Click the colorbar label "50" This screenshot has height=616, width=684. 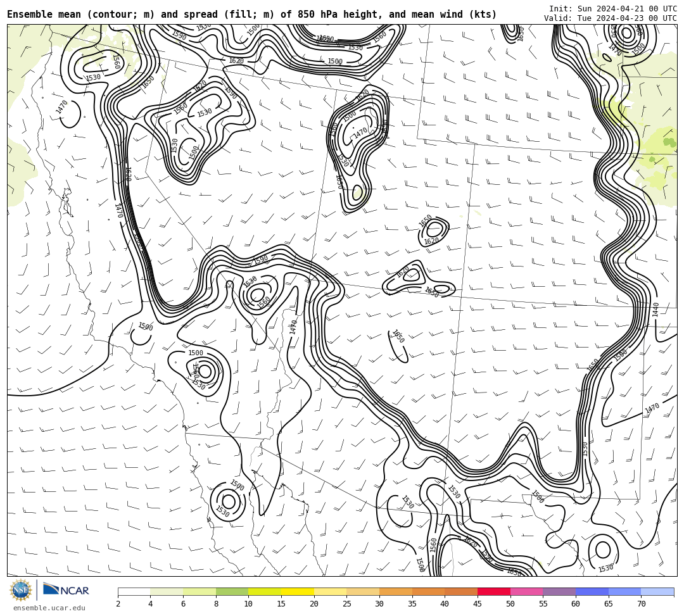point(510,604)
